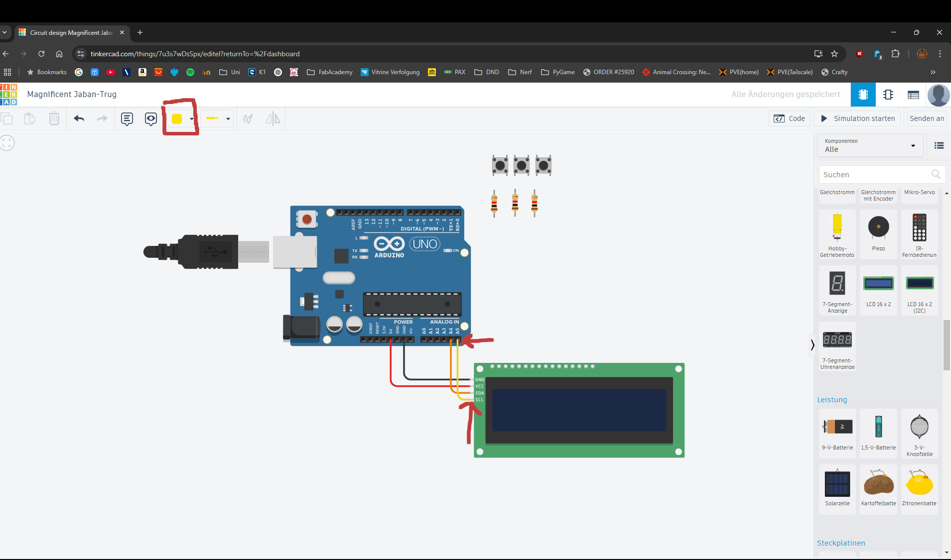Image resolution: width=951 pixels, height=560 pixels.
Task: Open the user profile avatar
Action: 939,95
